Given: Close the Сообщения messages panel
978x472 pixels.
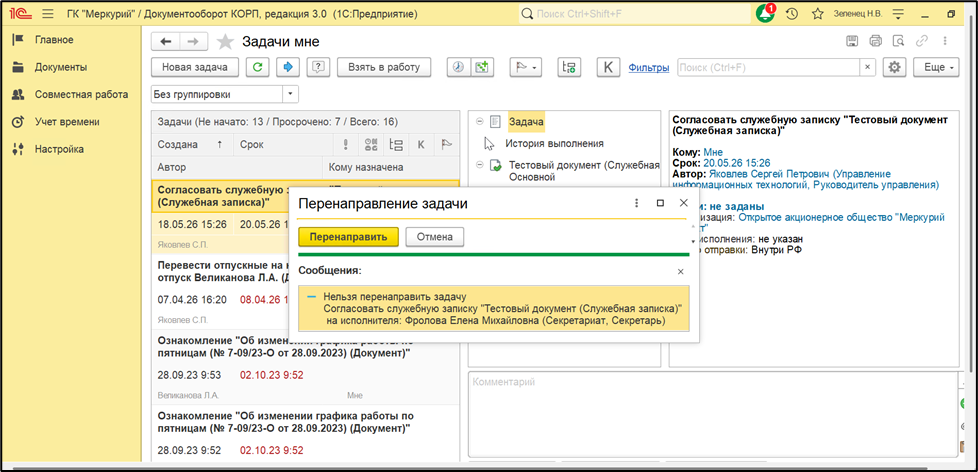Looking at the screenshot, I should 680,271.
